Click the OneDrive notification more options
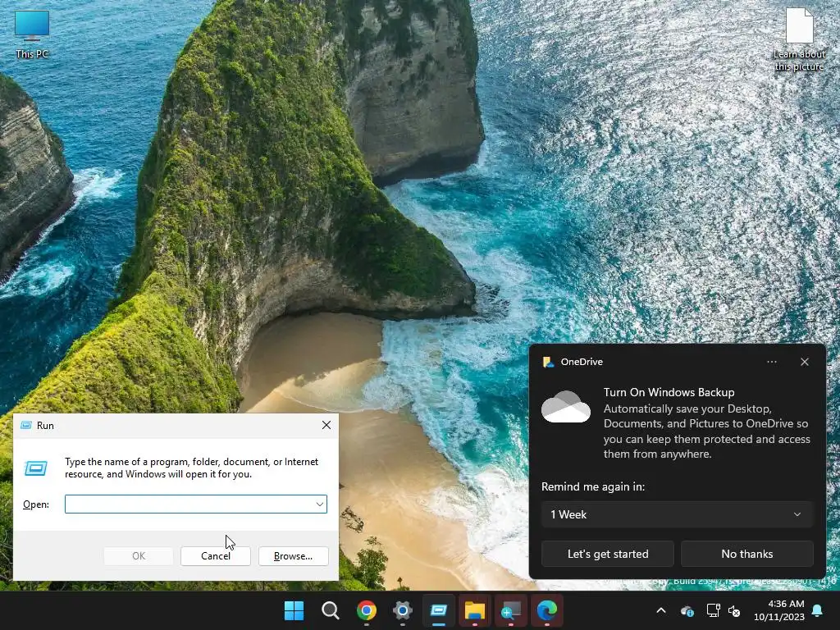Screen dimensions: 840x630 click(771, 362)
